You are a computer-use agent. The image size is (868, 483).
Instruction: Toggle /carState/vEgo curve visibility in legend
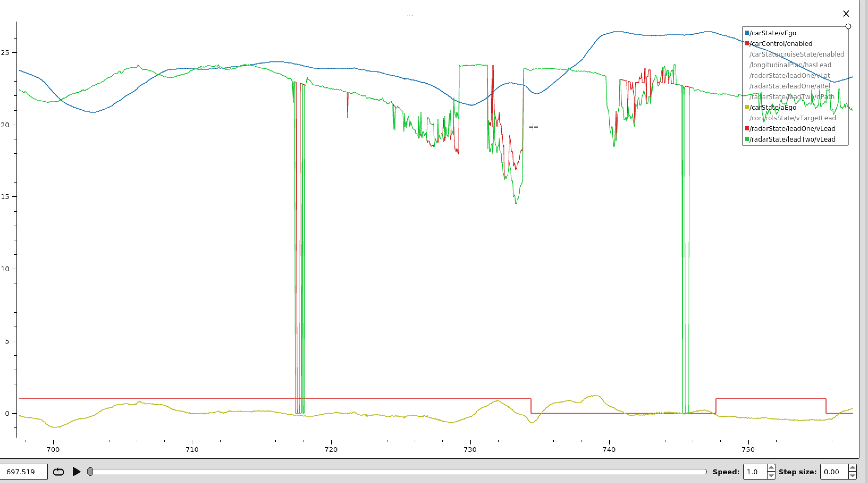pyautogui.click(x=772, y=33)
